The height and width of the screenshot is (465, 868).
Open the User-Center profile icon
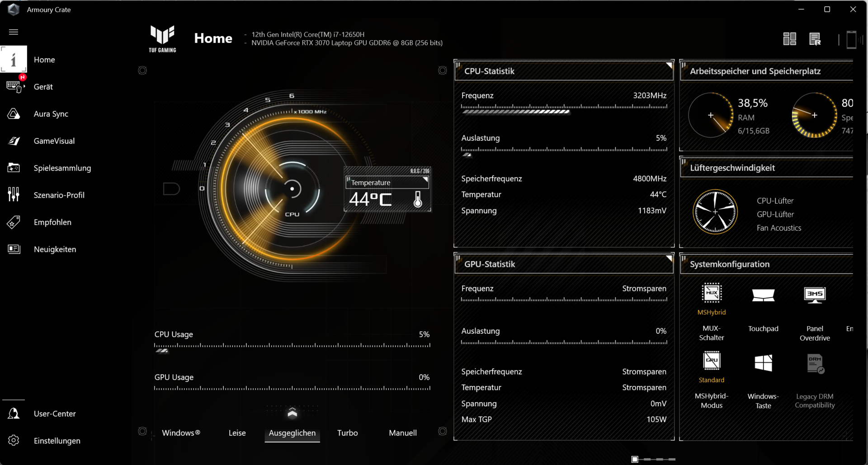[14, 413]
